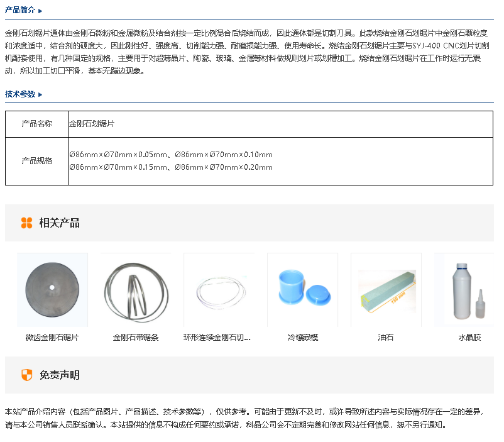The height and width of the screenshot is (442, 504).
Task: Click the arrow icon beside 产品简介
Action: pos(40,11)
